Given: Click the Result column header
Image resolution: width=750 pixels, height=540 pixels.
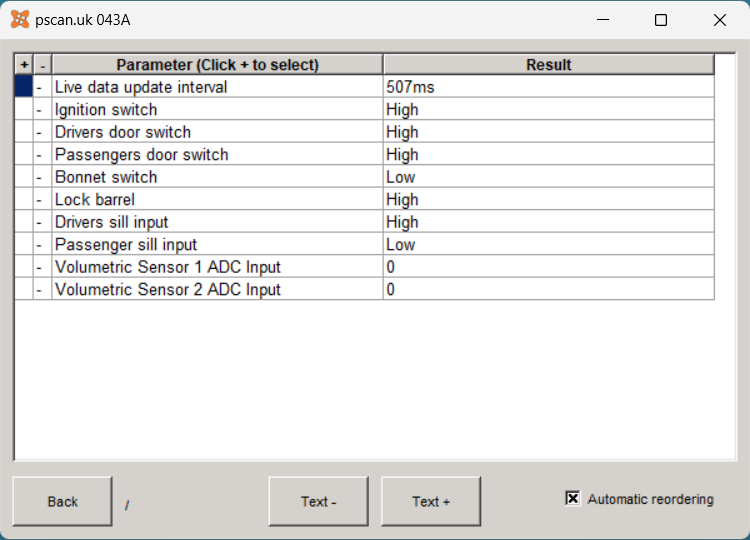Looking at the screenshot, I should [549, 65].
